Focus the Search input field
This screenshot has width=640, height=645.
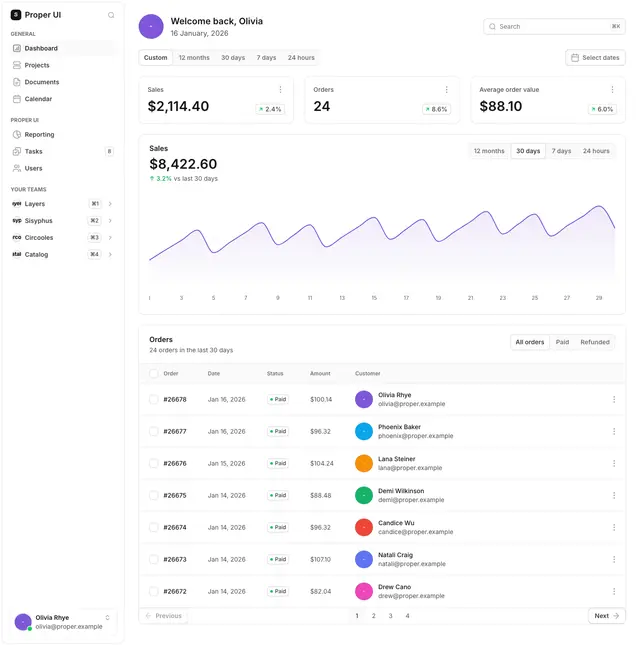[554, 26]
